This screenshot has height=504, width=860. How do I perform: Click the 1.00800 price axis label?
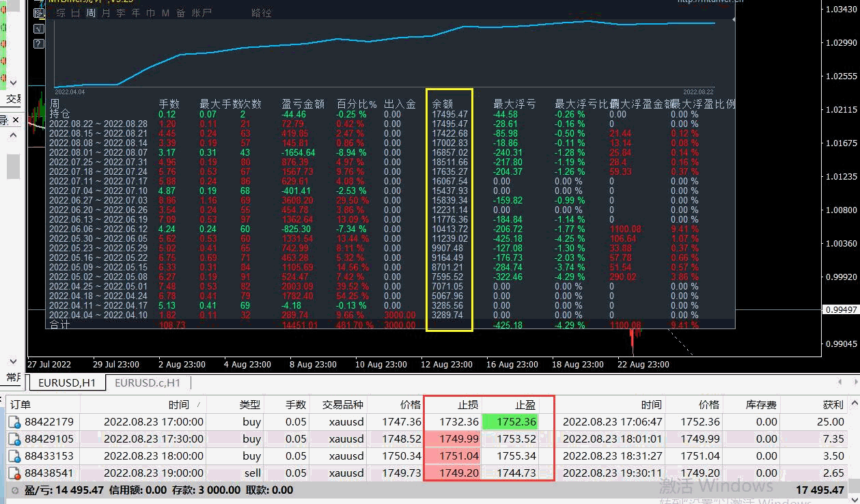pyautogui.click(x=841, y=210)
